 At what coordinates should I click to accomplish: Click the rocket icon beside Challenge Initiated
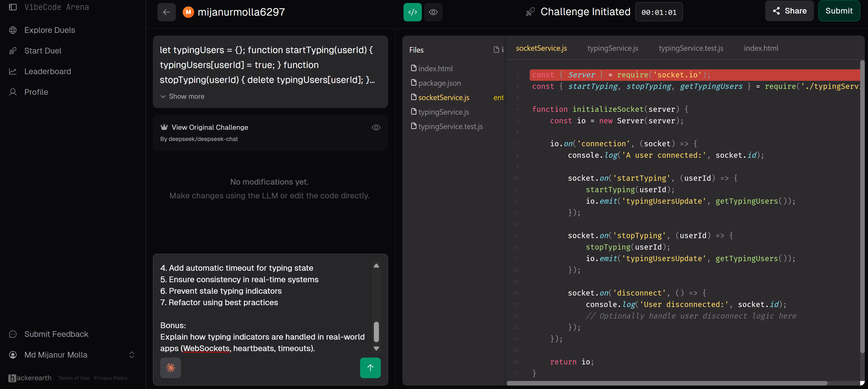530,12
